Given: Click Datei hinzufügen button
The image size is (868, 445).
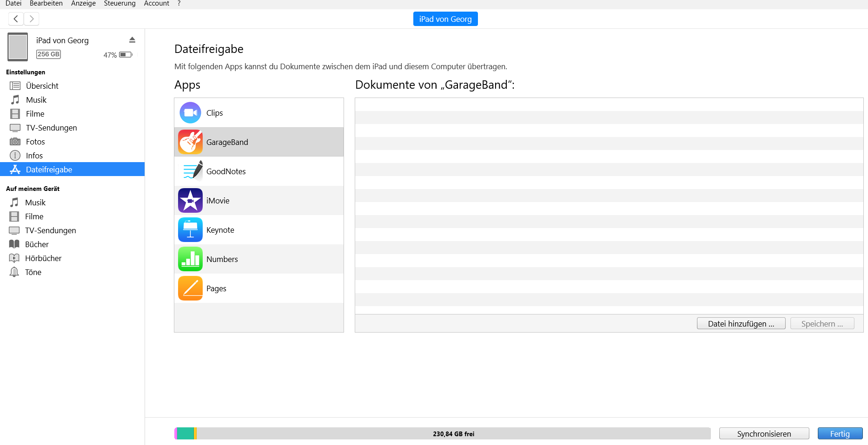Looking at the screenshot, I should [741, 324].
